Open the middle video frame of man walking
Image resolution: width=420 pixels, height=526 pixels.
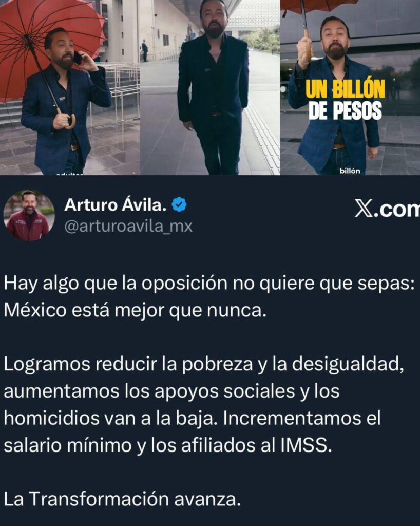(x=210, y=87)
